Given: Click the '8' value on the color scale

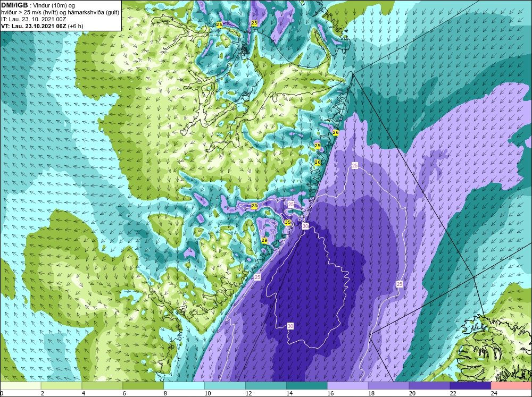Looking at the screenshot, I should point(165,393).
